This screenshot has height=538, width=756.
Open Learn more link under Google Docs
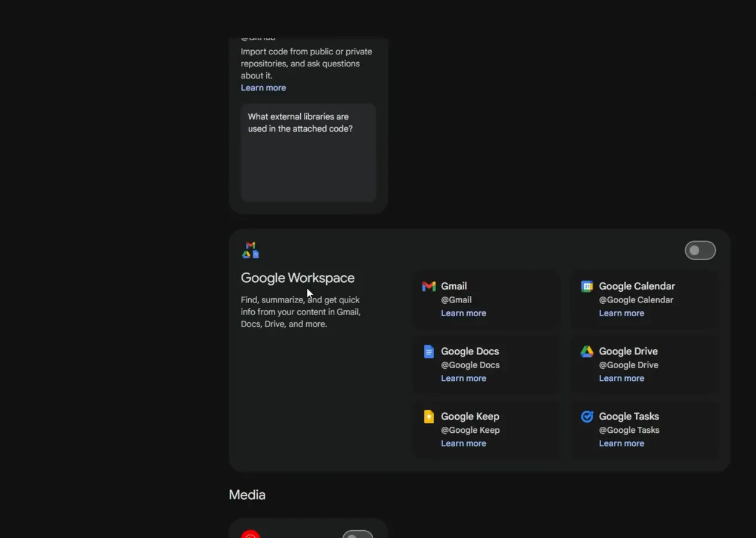click(x=464, y=378)
